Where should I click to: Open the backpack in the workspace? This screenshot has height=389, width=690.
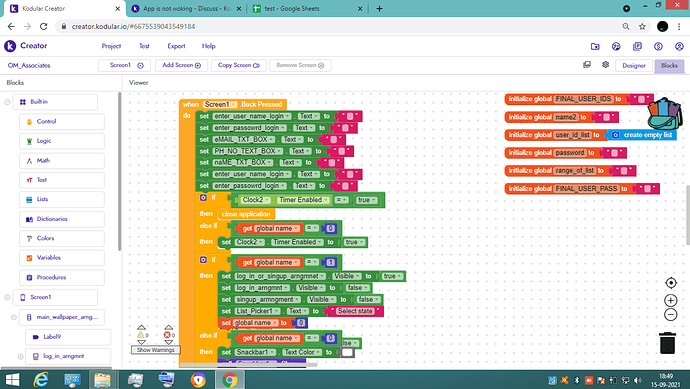pos(664,114)
